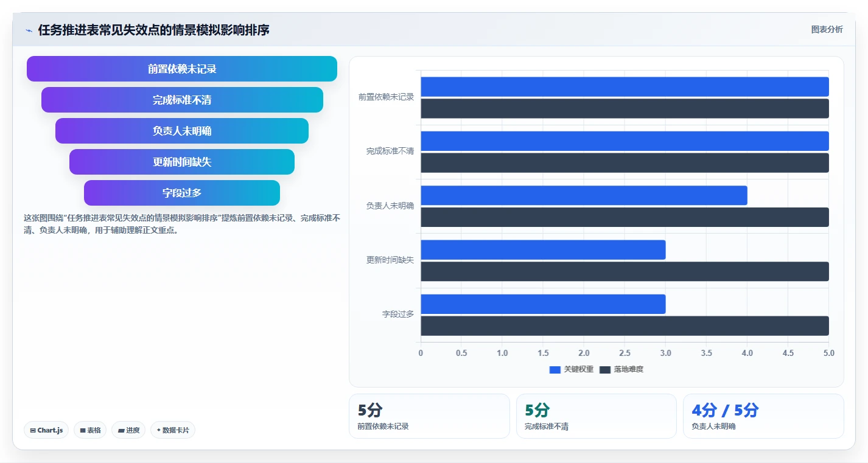Select the 前置依赖未记录 funnel bar
The image size is (868, 463).
click(x=182, y=69)
